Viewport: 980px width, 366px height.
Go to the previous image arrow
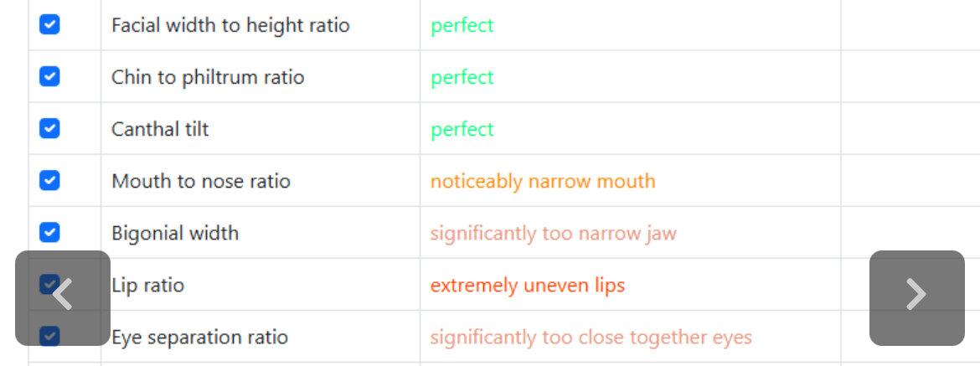click(63, 296)
